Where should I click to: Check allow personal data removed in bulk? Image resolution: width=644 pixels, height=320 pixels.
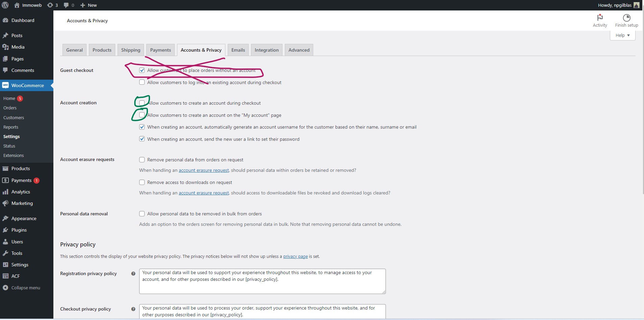142,214
